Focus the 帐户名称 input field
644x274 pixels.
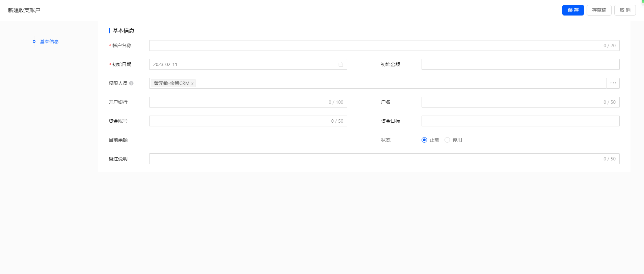coord(384,45)
